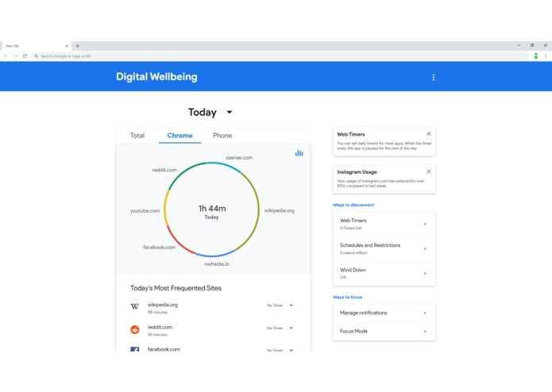Screen dimensions: 552x392
Task: Open the No Timer dropdown for wikipedia.org
Action: click(x=280, y=306)
